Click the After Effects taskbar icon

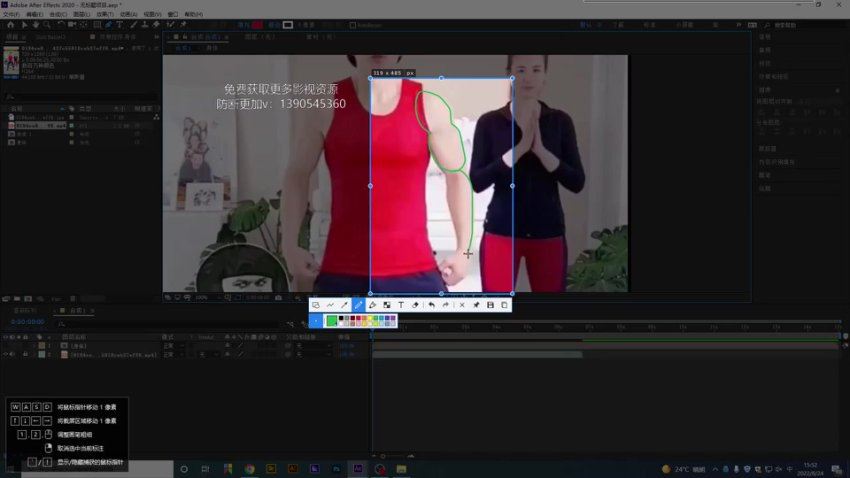(358, 469)
